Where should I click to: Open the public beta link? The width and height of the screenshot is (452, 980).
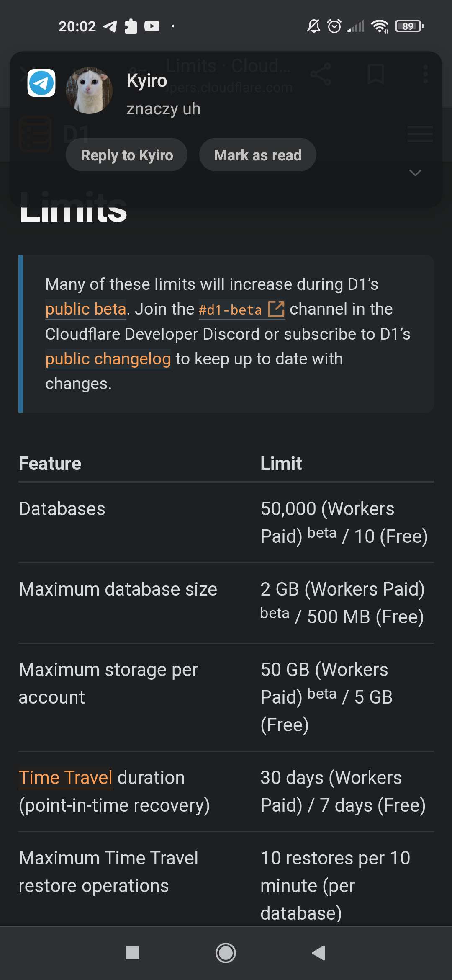point(85,309)
